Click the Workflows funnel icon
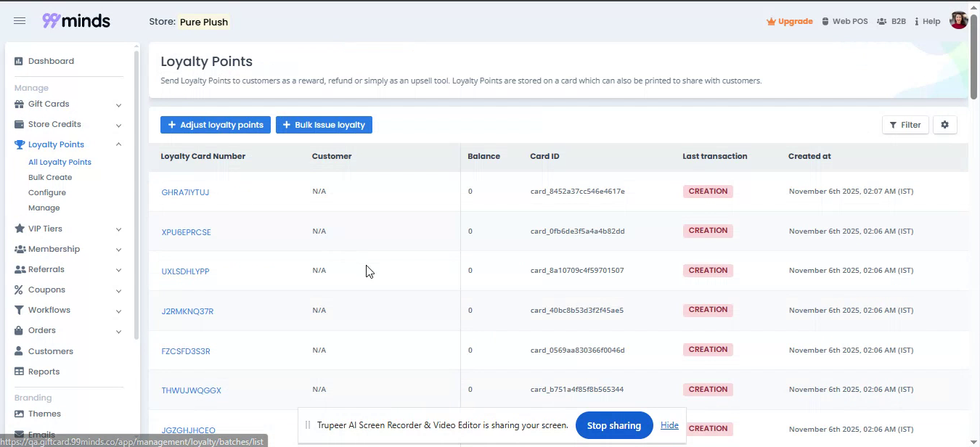 pos(20,311)
